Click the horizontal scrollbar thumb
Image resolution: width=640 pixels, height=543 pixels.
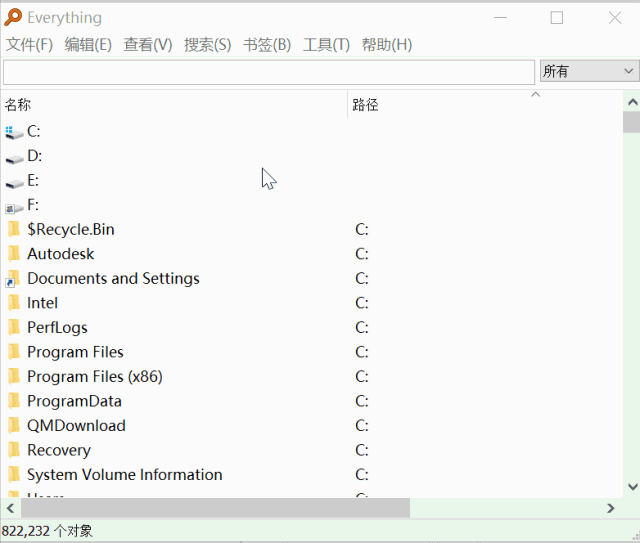[216, 508]
